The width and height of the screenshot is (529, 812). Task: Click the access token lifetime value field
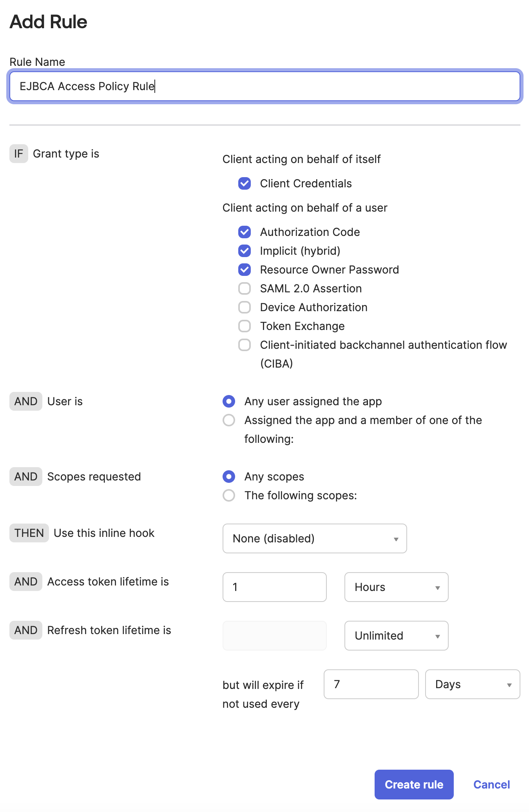(x=274, y=587)
